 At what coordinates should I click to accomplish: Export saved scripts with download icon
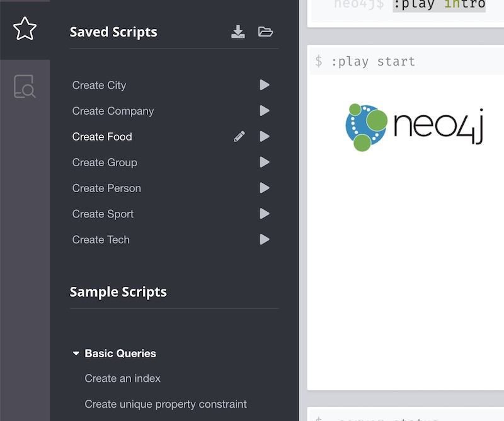point(238,32)
